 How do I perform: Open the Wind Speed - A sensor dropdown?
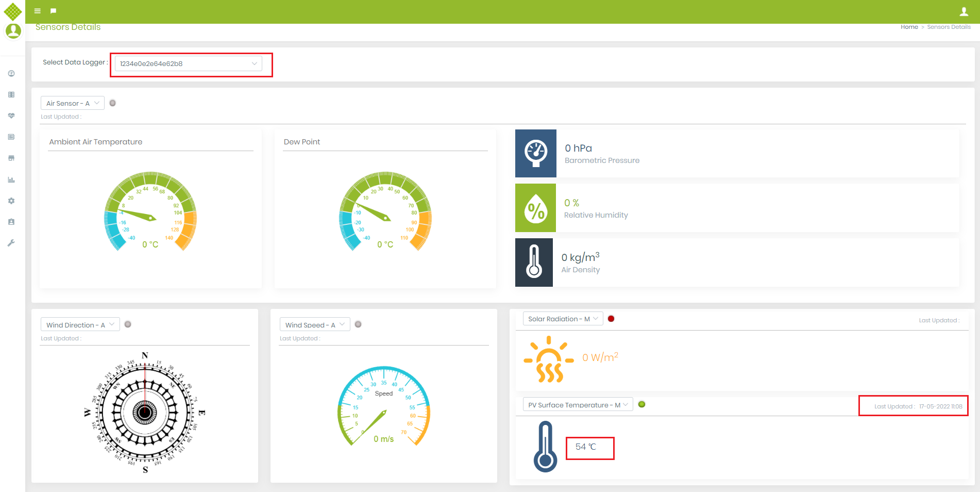click(x=314, y=324)
